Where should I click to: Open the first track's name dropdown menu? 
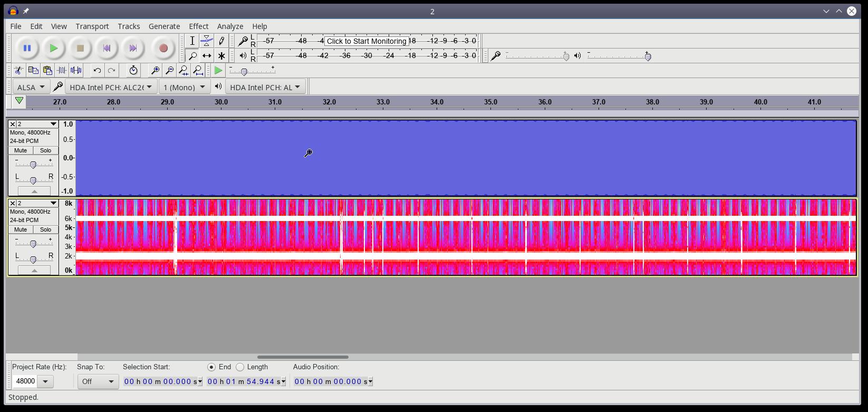coord(38,124)
